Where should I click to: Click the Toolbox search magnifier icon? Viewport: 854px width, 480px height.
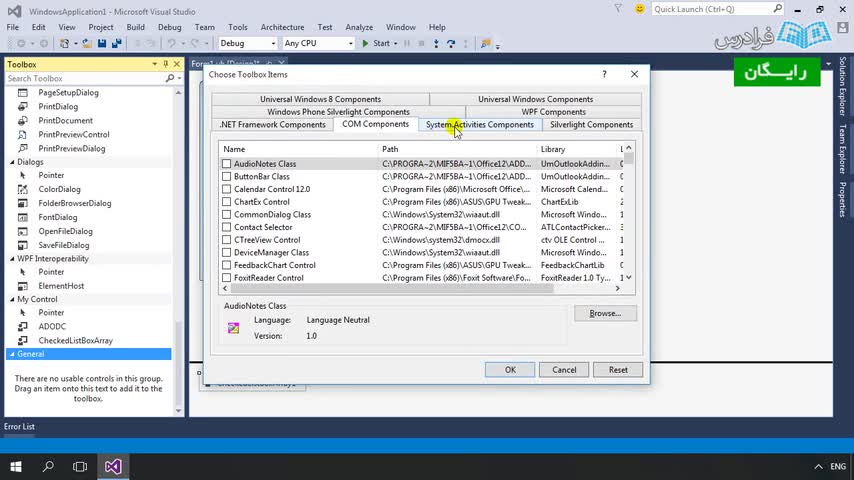click(x=170, y=78)
